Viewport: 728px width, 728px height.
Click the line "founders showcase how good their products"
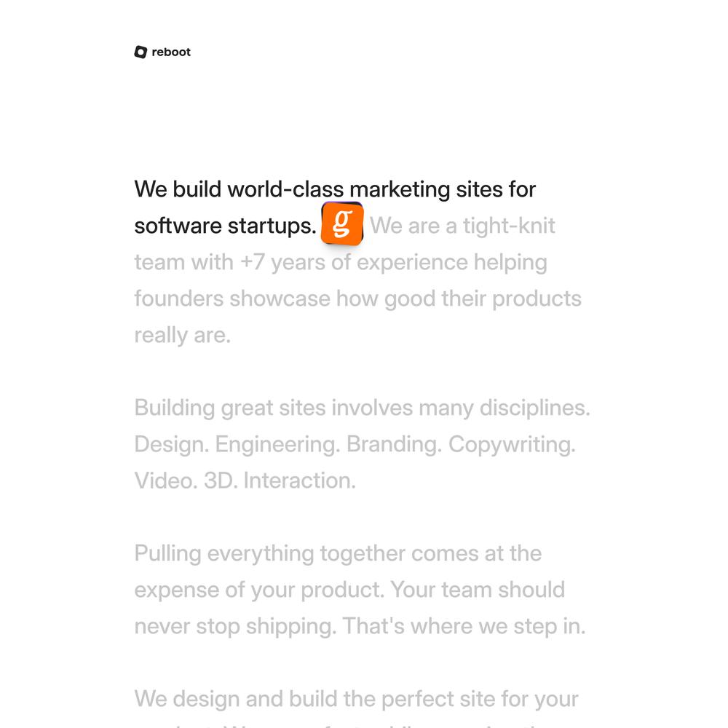357,298
